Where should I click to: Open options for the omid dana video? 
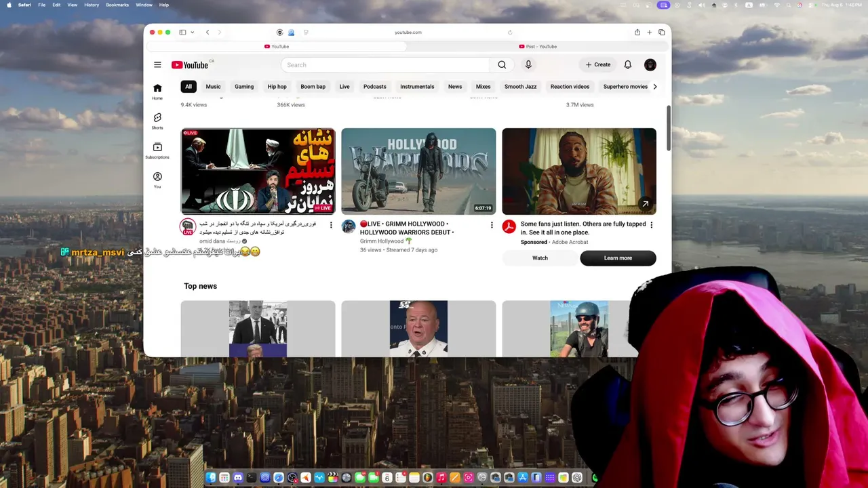331,224
